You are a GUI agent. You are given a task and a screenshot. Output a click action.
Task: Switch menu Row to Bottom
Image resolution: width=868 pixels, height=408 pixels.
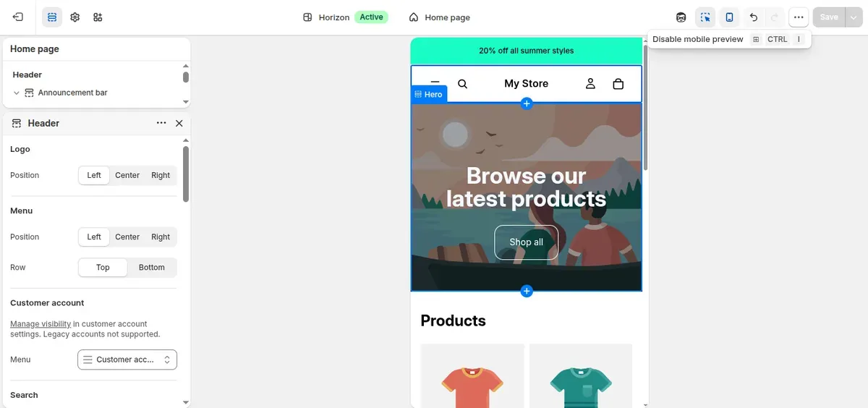pyautogui.click(x=152, y=267)
